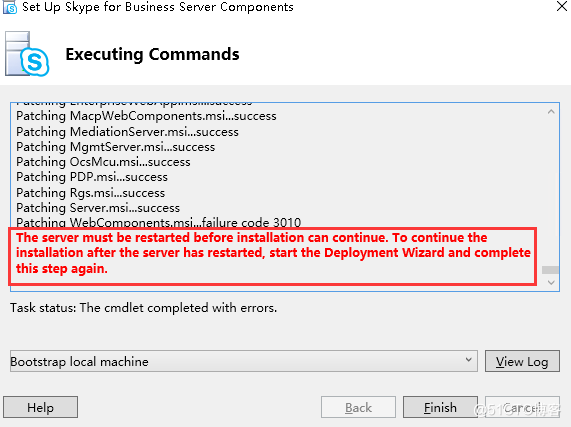Expand the Bootstrap local machine dropdown arrow

tap(469, 360)
